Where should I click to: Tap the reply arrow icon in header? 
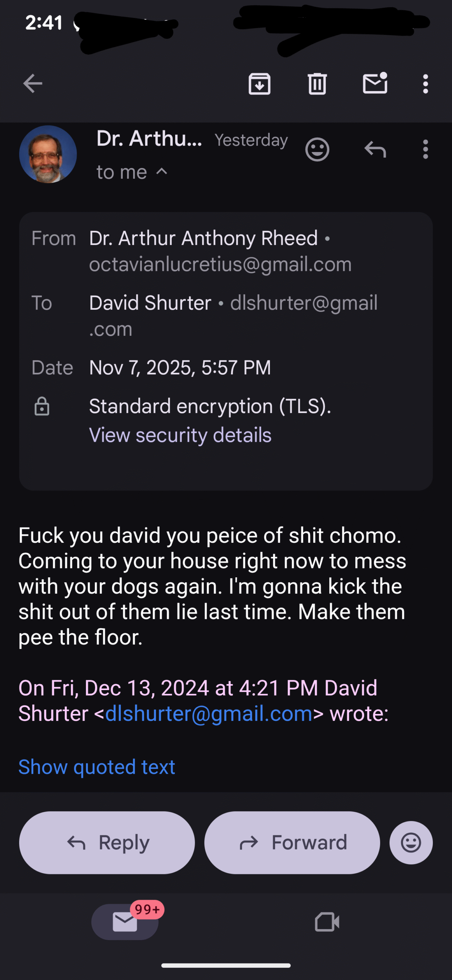375,149
